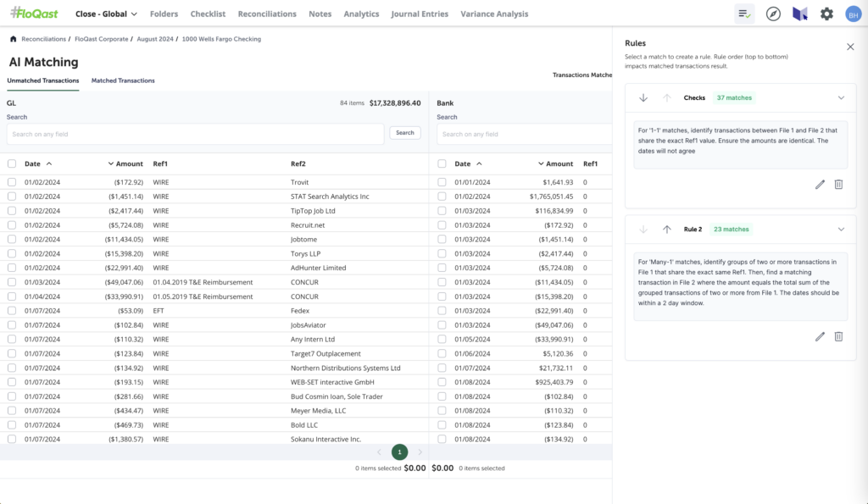Screen dimensions: 868x504
Task: Edit Rule 2 with pencil icon
Action: tap(820, 336)
